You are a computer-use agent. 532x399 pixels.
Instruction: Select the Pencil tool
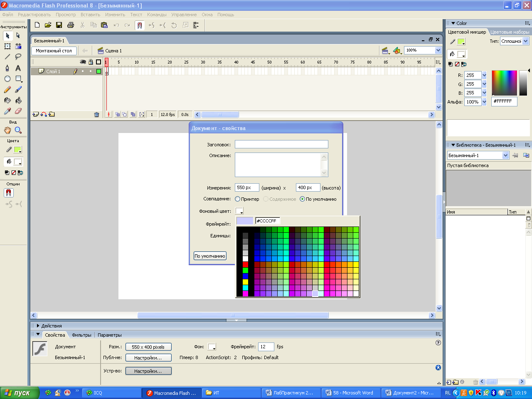tap(7, 89)
